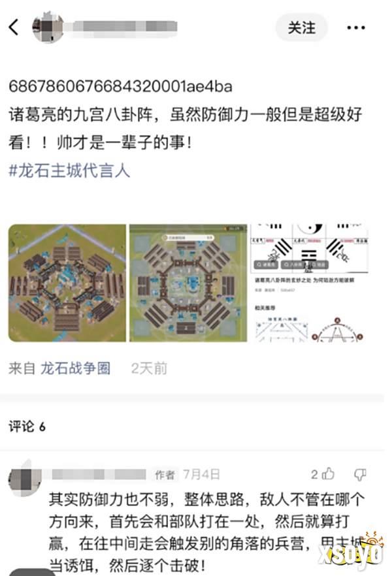Tap the 7月4日 comment date
The image size is (392, 576).
[x=201, y=474]
